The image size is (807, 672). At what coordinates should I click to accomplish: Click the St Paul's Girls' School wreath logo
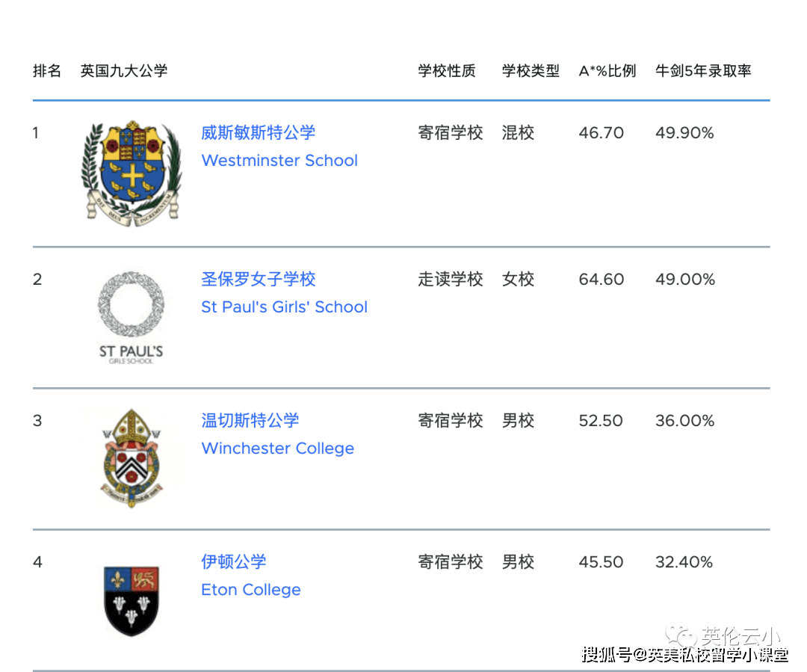[x=132, y=317]
